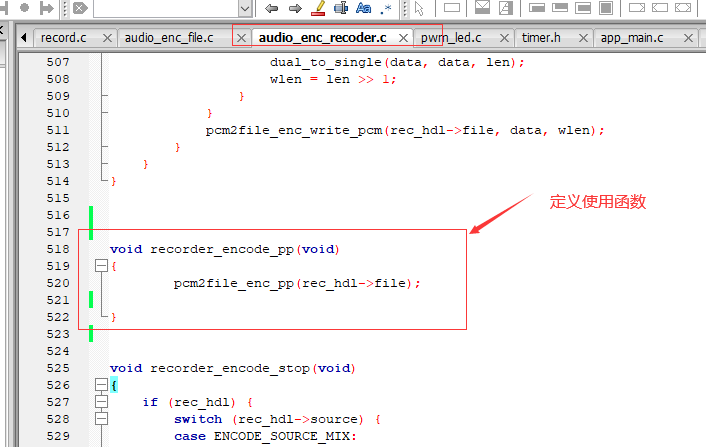The image size is (706, 447).
Task: Switch to record.c tab
Action: [x=63, y=38]
